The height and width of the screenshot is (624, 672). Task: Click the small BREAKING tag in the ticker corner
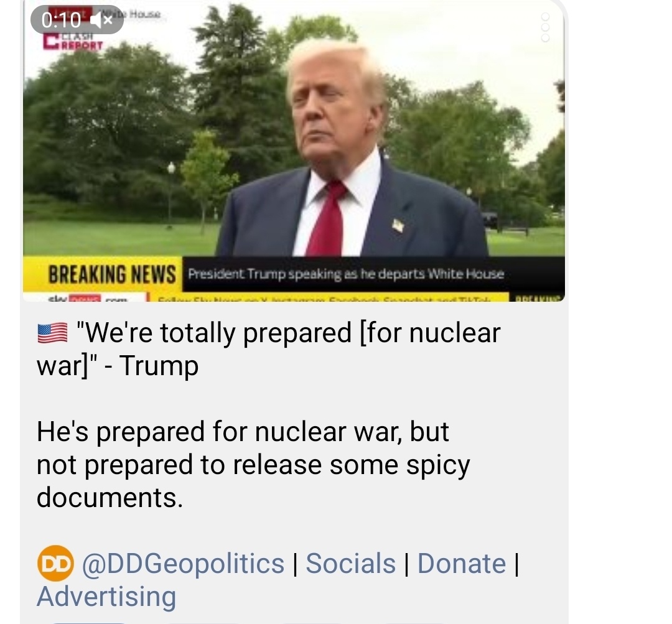pyautogui.click(x=536, y=297)
